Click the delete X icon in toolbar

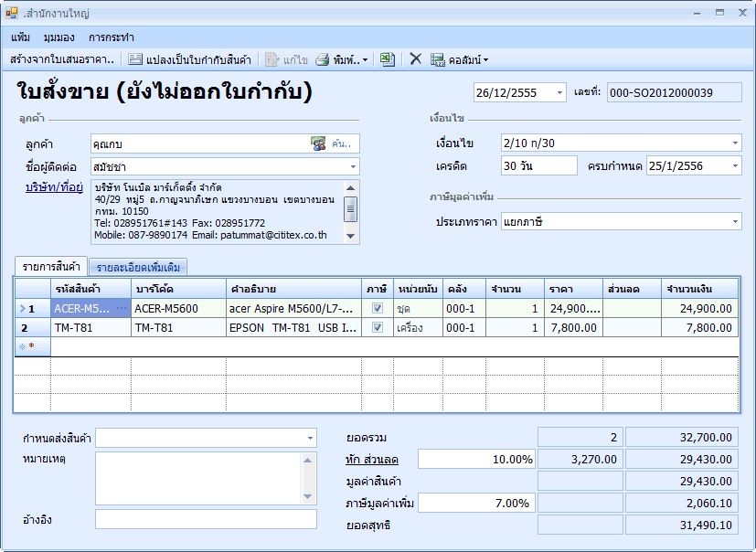[415, 59]
